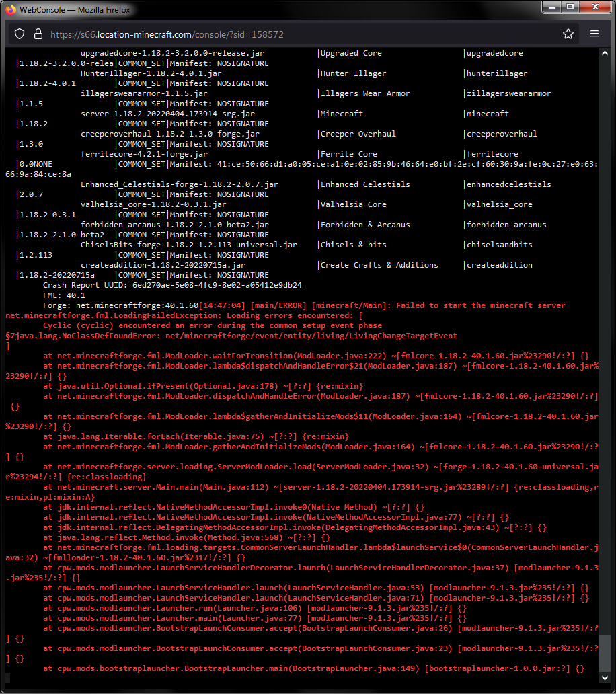Click 'Failed to start the minecraft server' message
616x694 pixels.
(481, 305)
